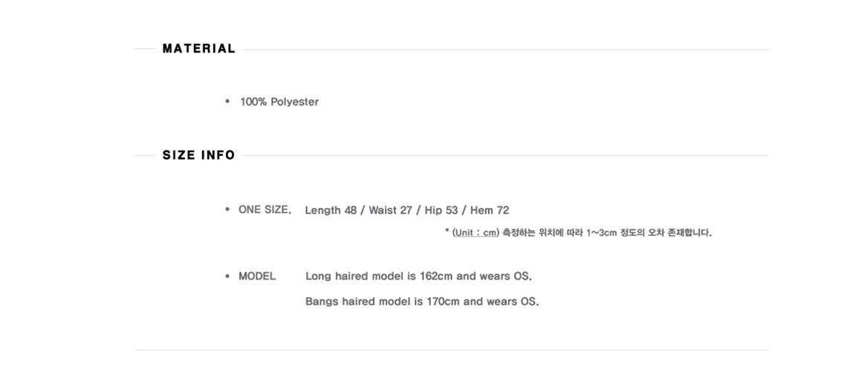Click the underlined Unit : cm text
This screenshot has width=868, height=386.
[476, 233]
